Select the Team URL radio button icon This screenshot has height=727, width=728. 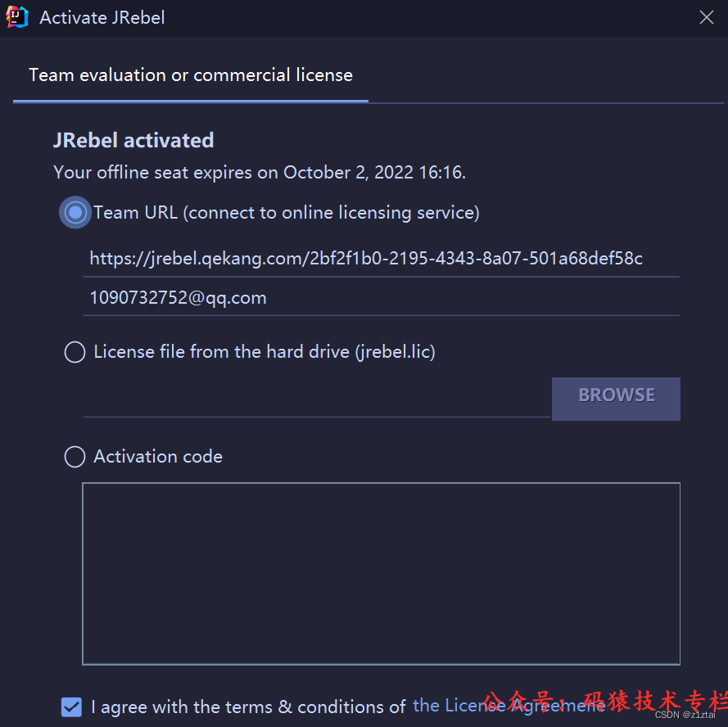pyautogui.click(x=75, y=212)
